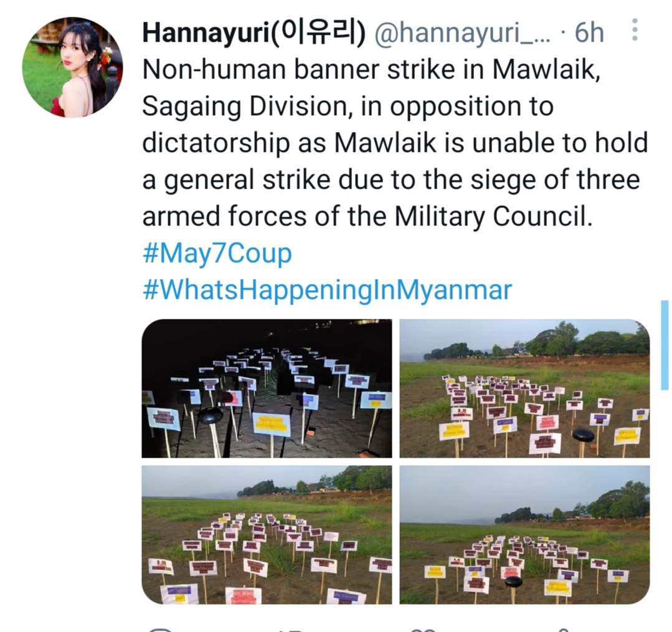The image size is (672, 632).
Task: Open the bottom-right wide-shot photo of signs
Action: coord(524,535)
